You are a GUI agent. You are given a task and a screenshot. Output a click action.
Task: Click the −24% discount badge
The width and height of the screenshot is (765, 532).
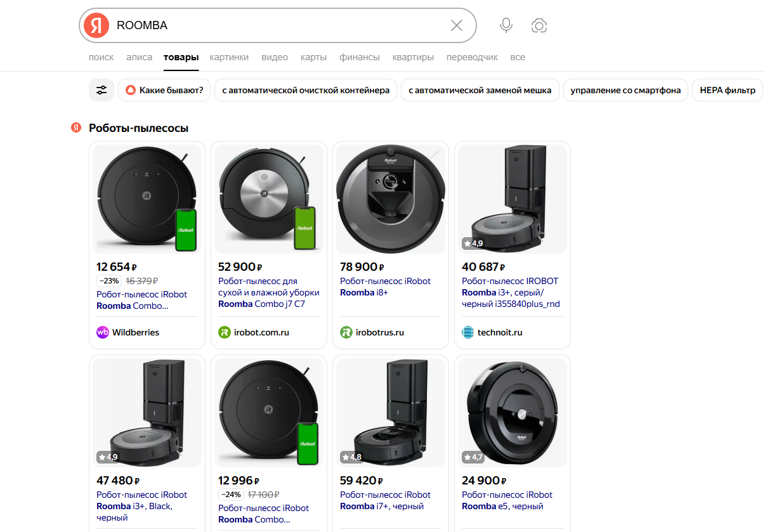pos(231,495)
